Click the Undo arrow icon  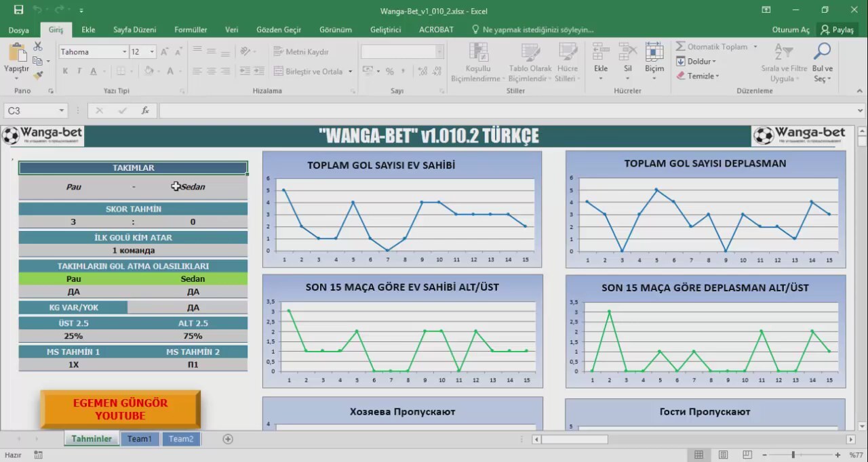37,10
